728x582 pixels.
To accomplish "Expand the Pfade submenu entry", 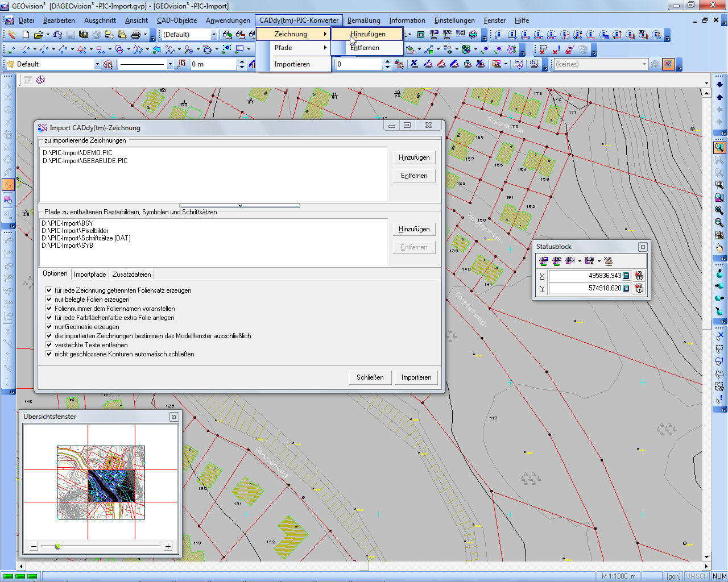I will [x=293, y=48].
